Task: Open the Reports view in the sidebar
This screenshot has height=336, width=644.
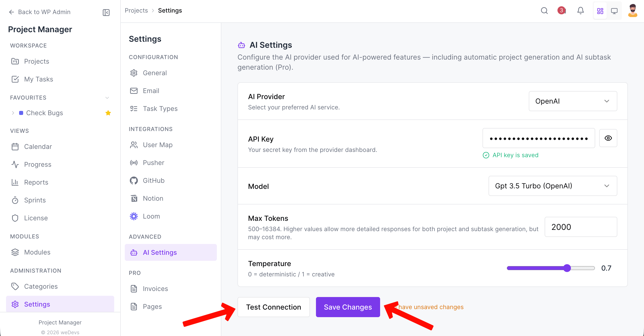Action: (36, 182)
